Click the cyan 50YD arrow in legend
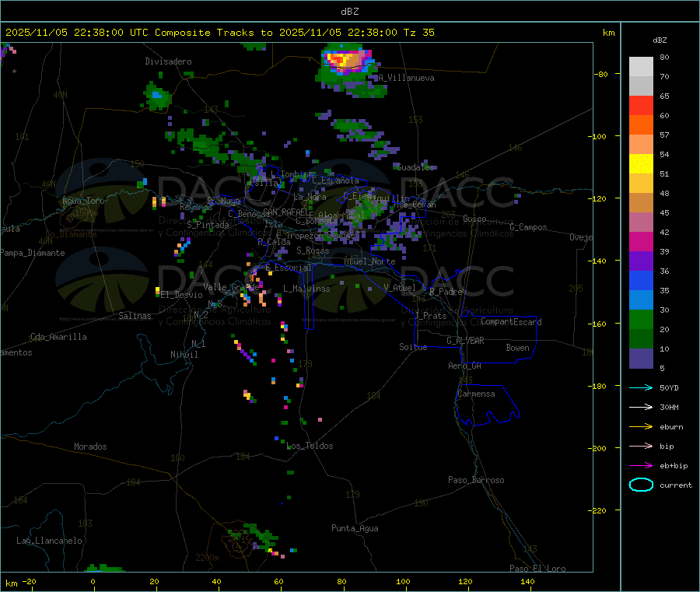The image size is (700, 592). click(641, 387)
